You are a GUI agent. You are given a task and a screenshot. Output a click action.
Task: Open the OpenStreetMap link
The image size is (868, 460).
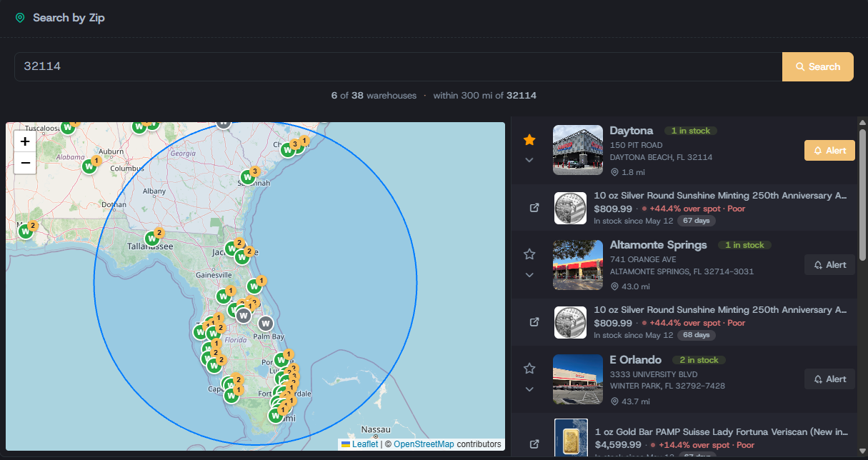pyautogui.click(x=424, y=444)
